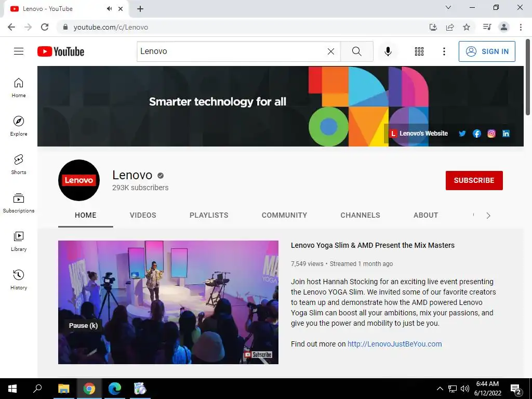Open YouTube settings three-dot menu
The image size is (532, 399).
coord(444,51)
